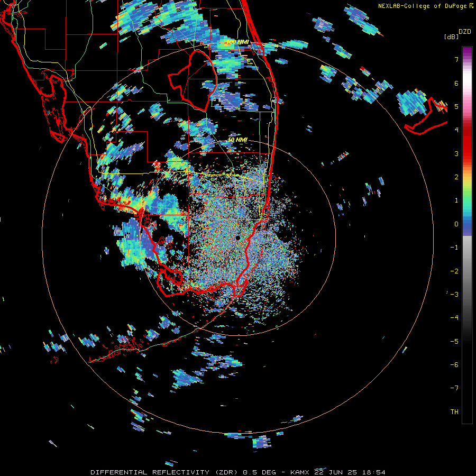The height and width of the screenshot is (476, 476).
Task: Click the black KAMX radar site dot
Action: pos(237,237)
